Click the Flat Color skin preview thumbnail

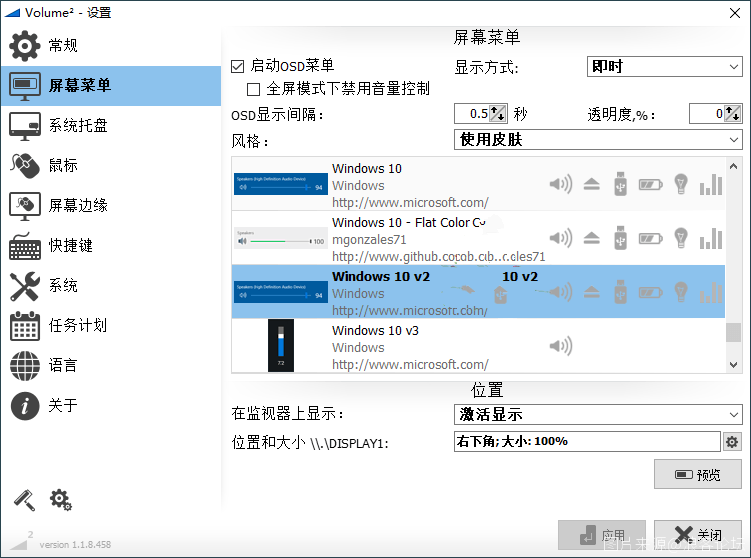coord(281,238)
